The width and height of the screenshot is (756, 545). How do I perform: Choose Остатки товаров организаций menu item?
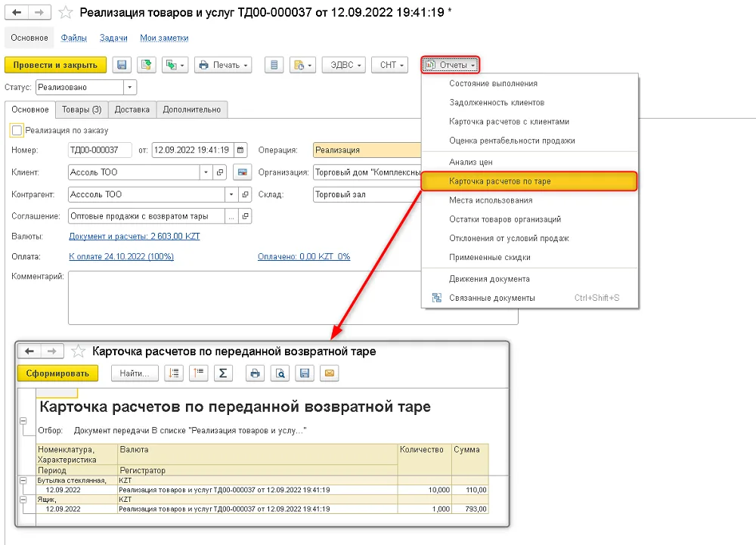530,219
